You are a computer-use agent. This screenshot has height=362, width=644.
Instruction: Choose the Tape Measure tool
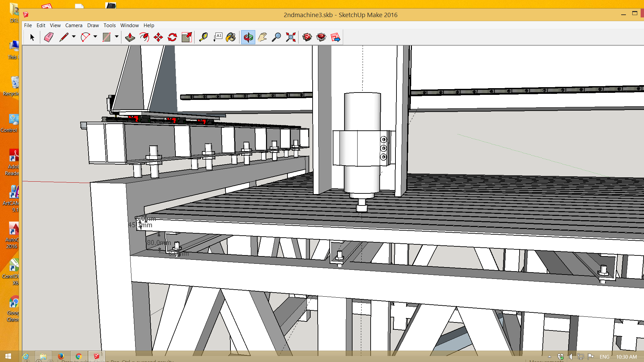coord(203,37)
